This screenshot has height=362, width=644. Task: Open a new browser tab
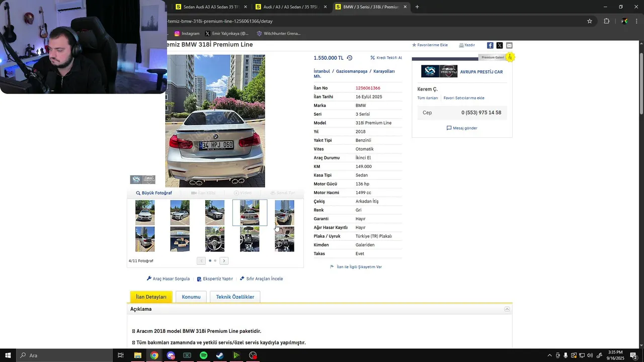[x=417, y=7]
